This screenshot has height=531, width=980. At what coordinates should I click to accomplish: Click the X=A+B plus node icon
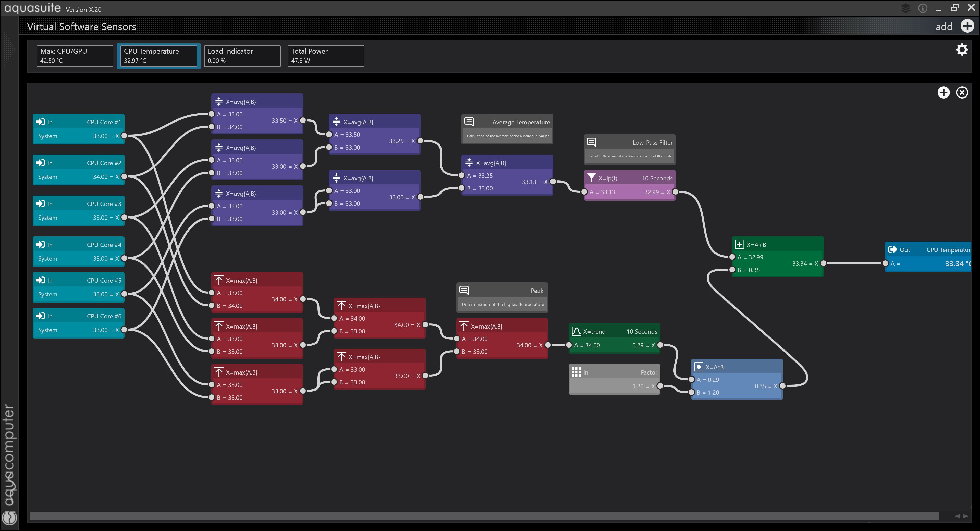[739, 244]
